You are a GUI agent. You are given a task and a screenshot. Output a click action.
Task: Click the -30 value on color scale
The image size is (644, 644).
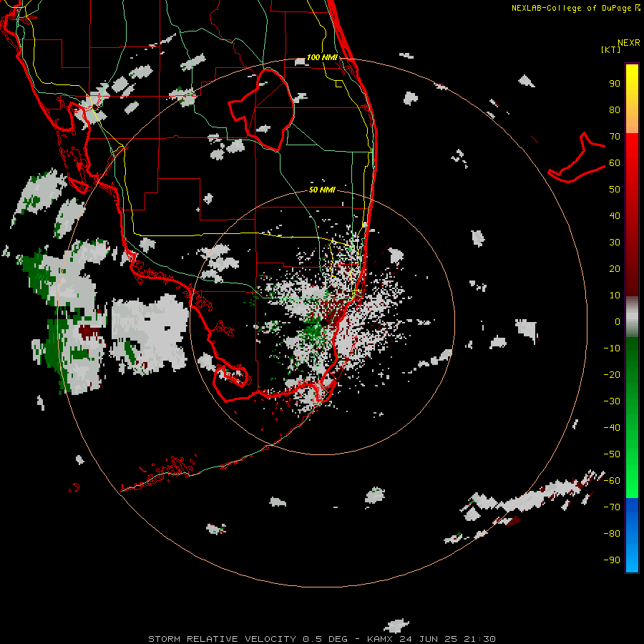pyautogui.click(x=612, y=401)
